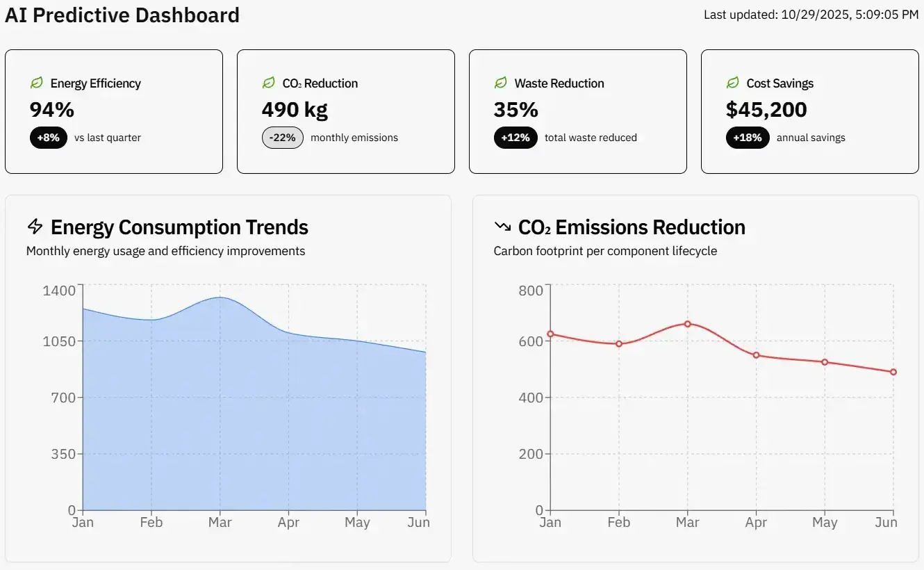Click the AI Predictive Dashboard title
The width and height of the screenshot is (924, 570).
click(x=122, y=15)
